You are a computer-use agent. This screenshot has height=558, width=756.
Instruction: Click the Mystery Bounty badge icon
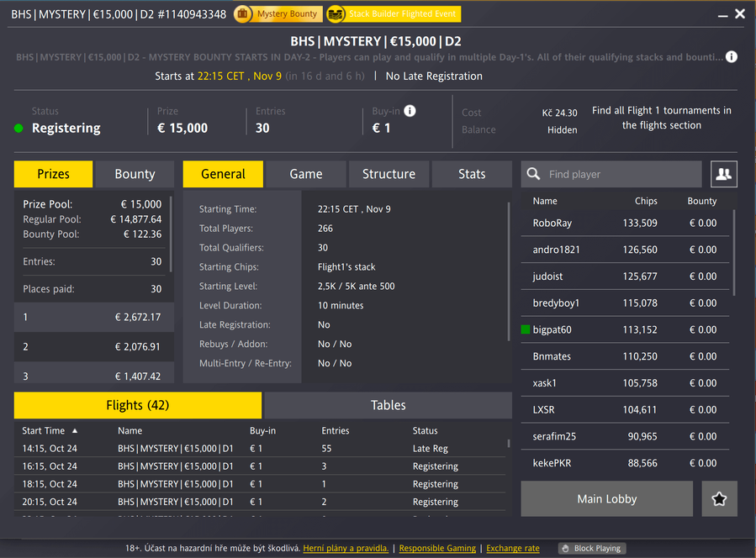(243, 14)
